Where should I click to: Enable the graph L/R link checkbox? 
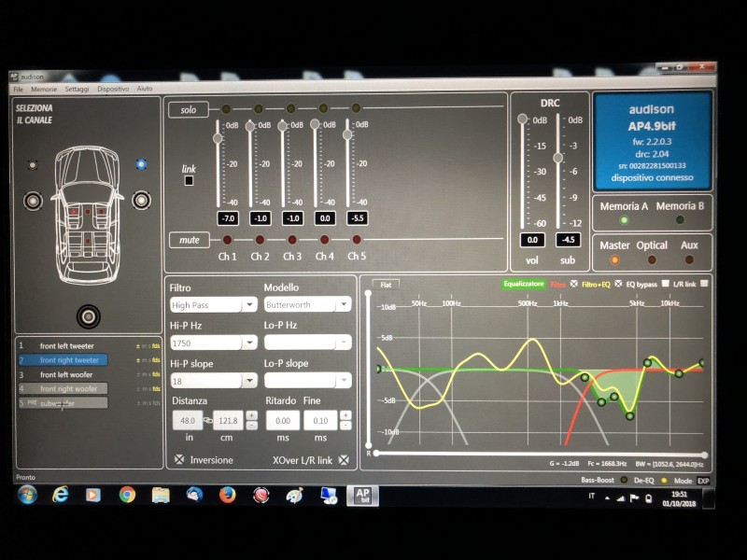click(x=704, y=284)
